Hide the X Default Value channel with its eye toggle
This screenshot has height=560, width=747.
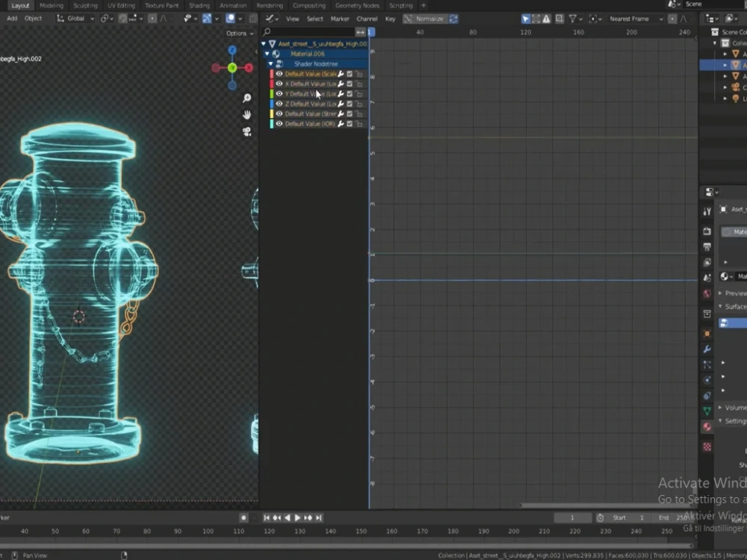coord(279,84)
